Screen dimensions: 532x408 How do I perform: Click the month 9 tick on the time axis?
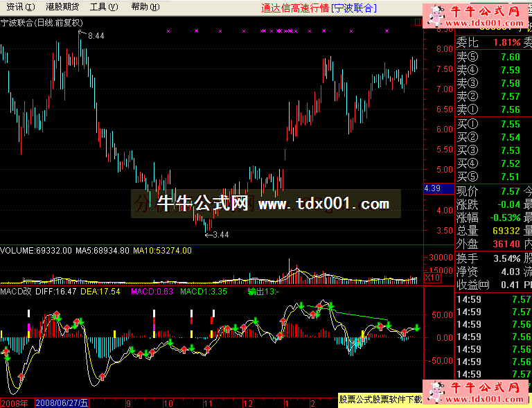pos(128,404)
